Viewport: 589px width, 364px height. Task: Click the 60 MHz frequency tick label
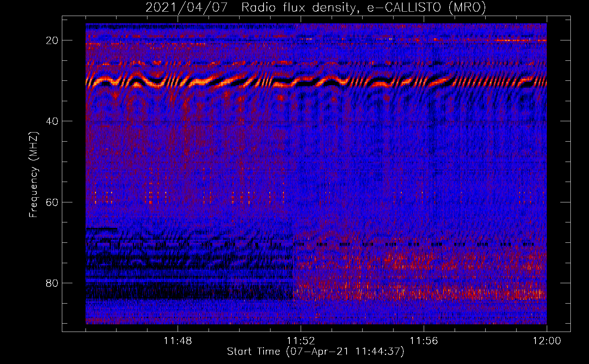coord(52,202)
